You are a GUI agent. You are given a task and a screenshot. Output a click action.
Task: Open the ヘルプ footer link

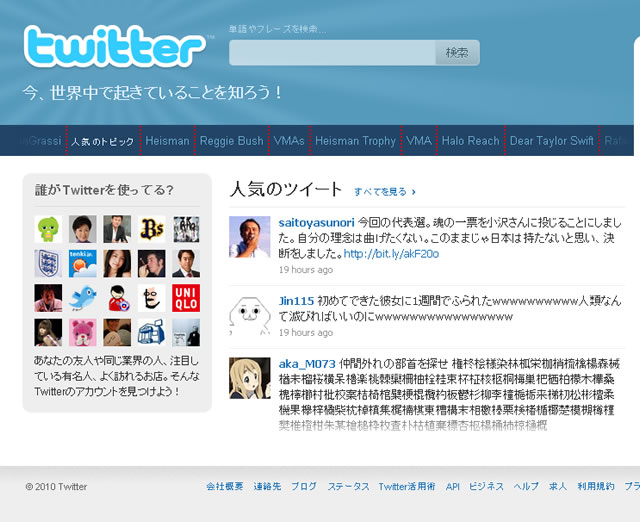[x=526, y=486]
